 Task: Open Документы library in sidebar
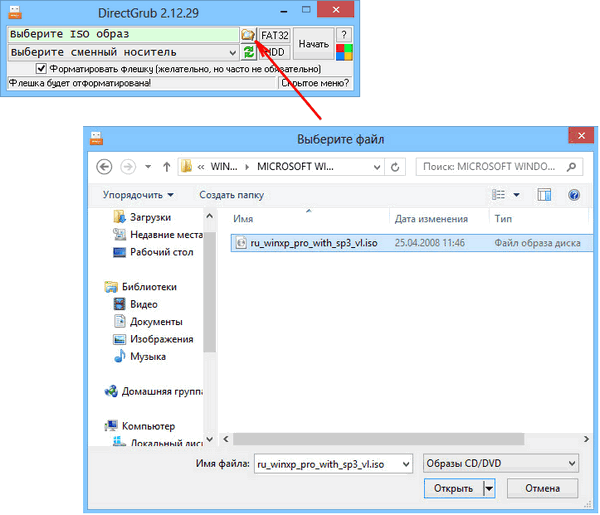tap(156, 322)
